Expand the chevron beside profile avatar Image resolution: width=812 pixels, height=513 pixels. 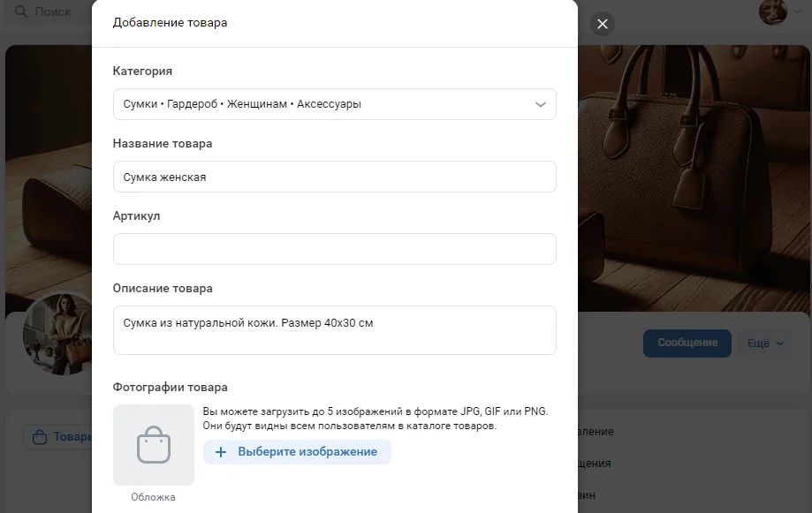pyautogui.click(x=798, y=11)
